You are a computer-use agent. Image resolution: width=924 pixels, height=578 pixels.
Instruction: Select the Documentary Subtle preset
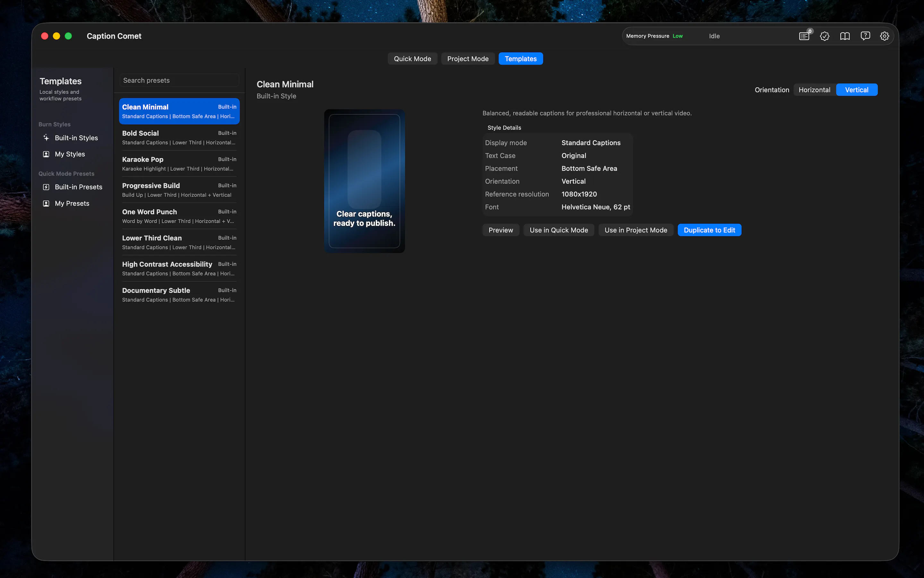[179, 295]
